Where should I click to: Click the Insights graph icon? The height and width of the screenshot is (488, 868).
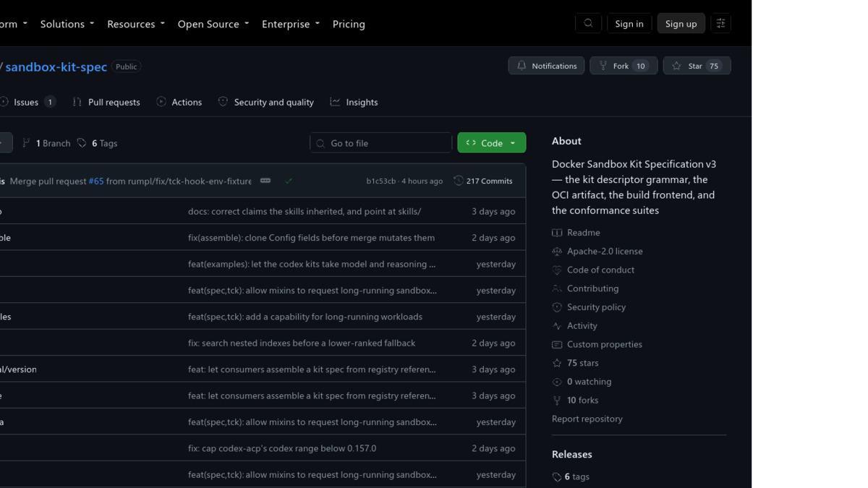[335, 102]
